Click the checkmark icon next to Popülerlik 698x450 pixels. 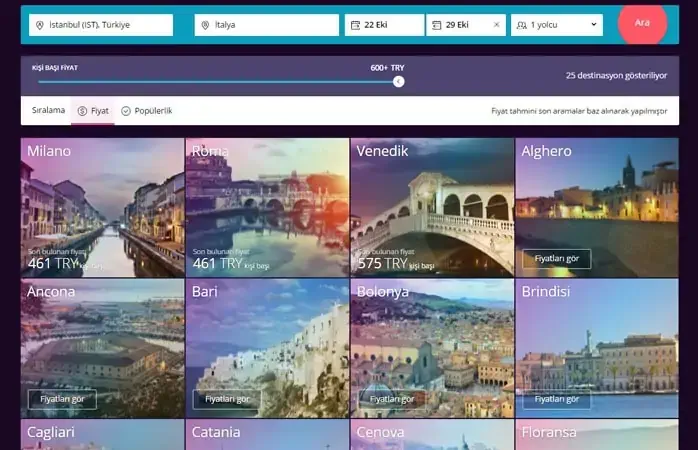point(126,111)
